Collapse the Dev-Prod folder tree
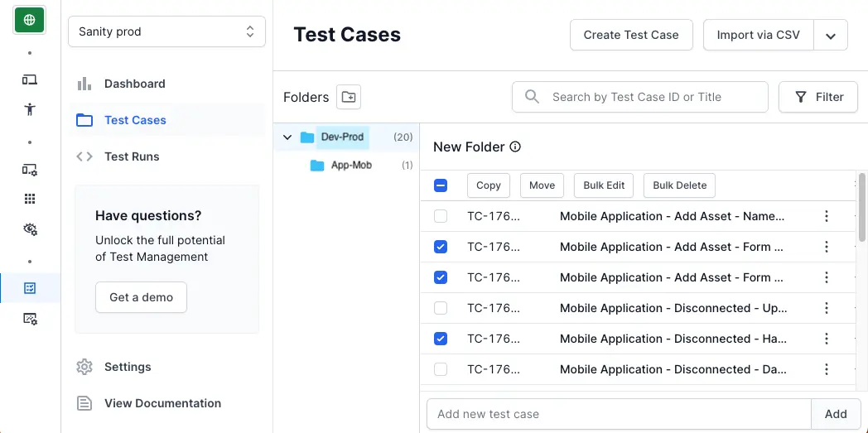The height and width of the screenshot is (433, 868). click(287, 137)
